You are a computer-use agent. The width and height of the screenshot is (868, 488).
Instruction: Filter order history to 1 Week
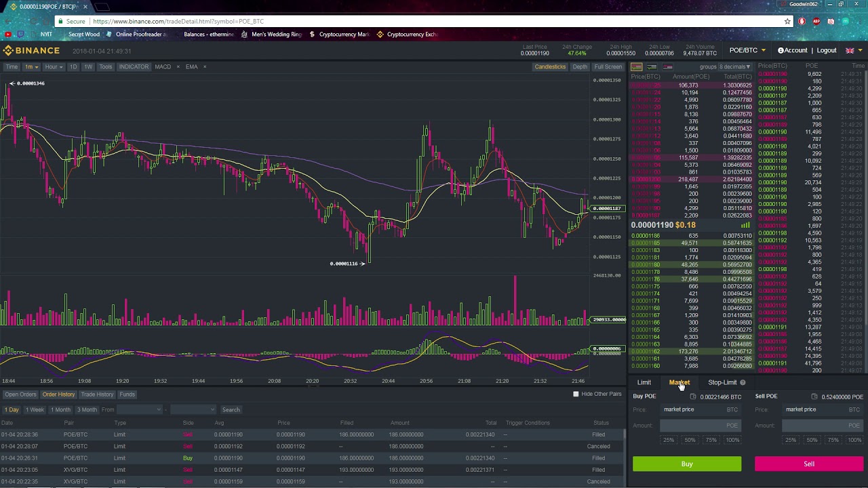[35, 409]
